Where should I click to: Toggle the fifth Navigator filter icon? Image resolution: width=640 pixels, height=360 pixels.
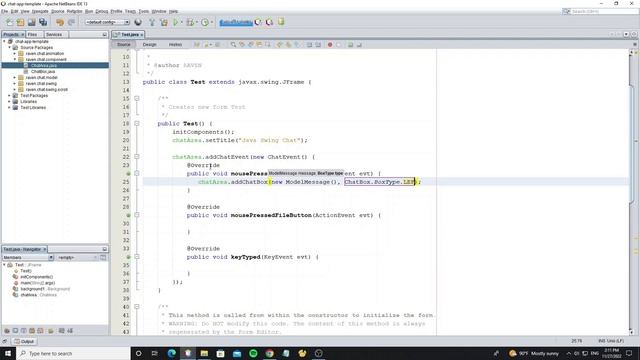pos(40,331)
